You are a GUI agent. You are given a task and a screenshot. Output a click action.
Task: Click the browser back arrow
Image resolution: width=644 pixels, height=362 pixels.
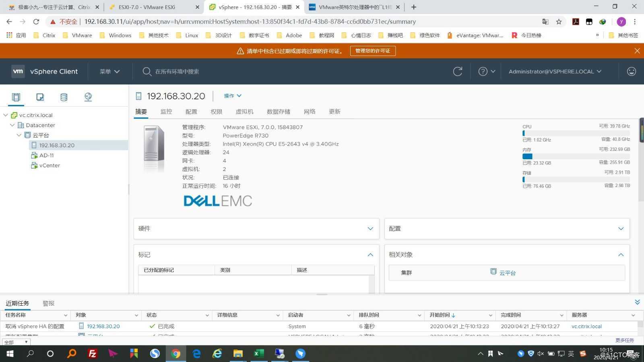click(9, 22)
